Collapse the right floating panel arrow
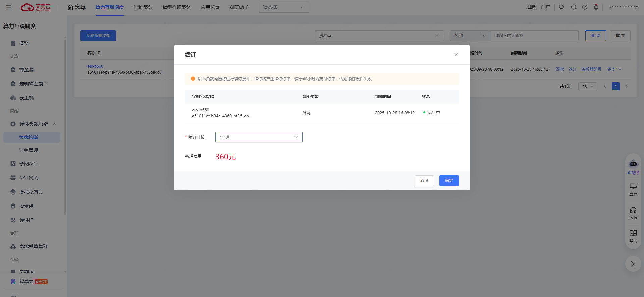This screenshot has height=297, width=644. (x=633, y=264)
